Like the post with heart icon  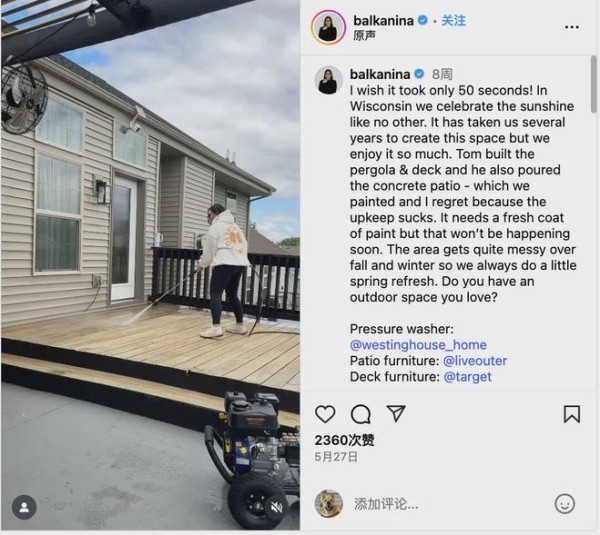[325, 414]
